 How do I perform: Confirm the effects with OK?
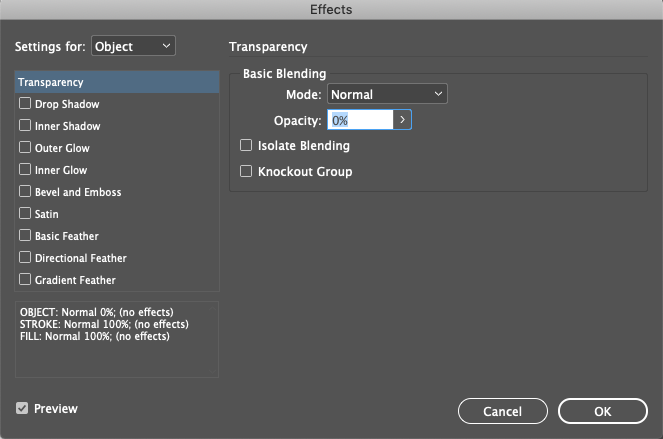coord(602,411)
